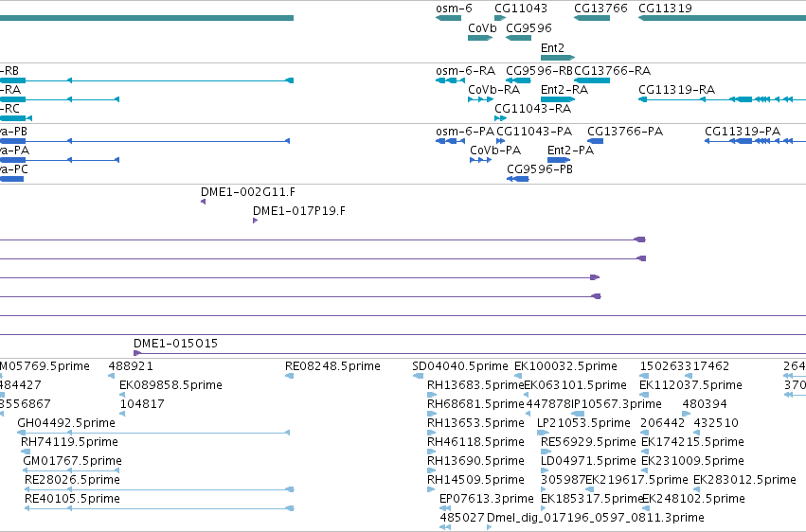Select the EK174215.5prime EST label
The image size is (806, 532).
[x=692, y=442]
